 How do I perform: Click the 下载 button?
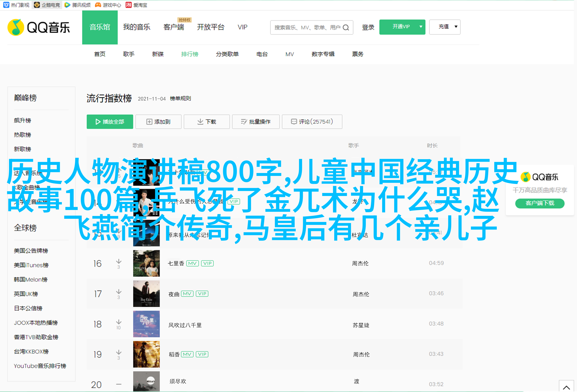click(207, 122)
